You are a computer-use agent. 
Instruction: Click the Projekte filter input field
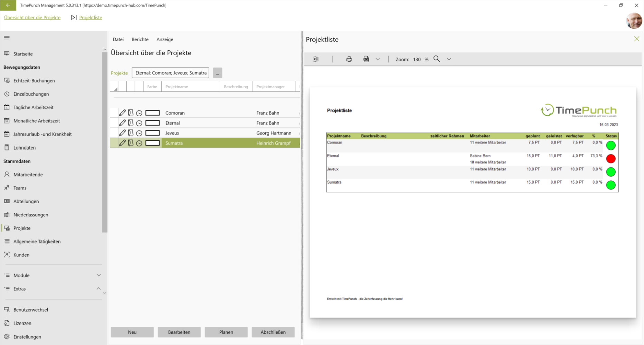pyautogui.click(x=171, y=73)
